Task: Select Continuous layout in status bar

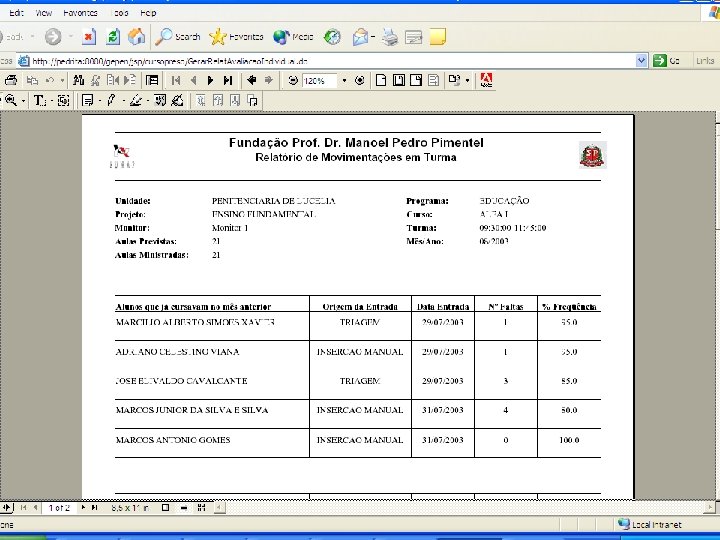Action: click(x=184, y=508)
